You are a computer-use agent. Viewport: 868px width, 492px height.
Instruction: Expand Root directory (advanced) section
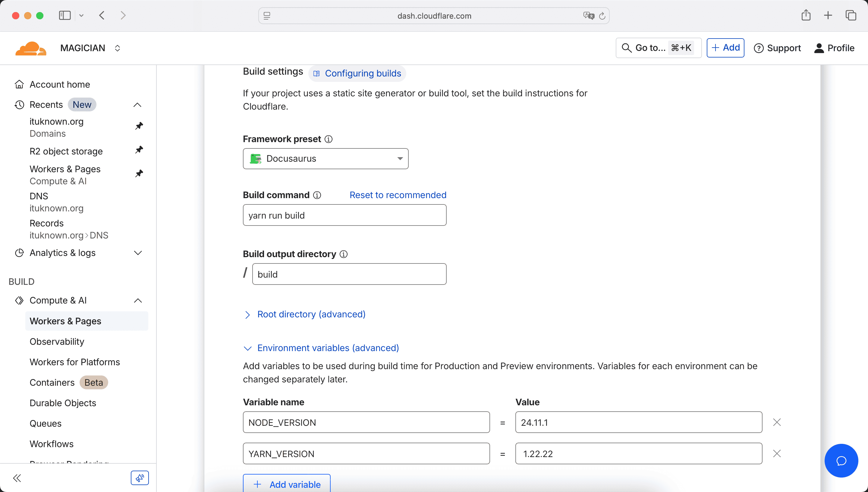[311, 314]
